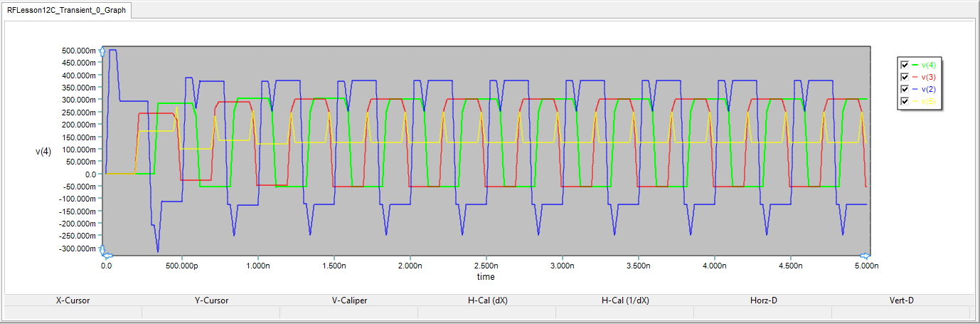Image resolution: width=980 pixels, height=324 pixels.
Task: Click the X-Cursor status column header
Action: (73, 301)
